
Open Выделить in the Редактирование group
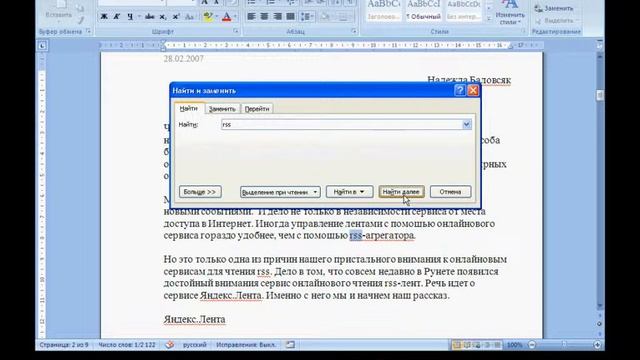click(x=556, y=20)
